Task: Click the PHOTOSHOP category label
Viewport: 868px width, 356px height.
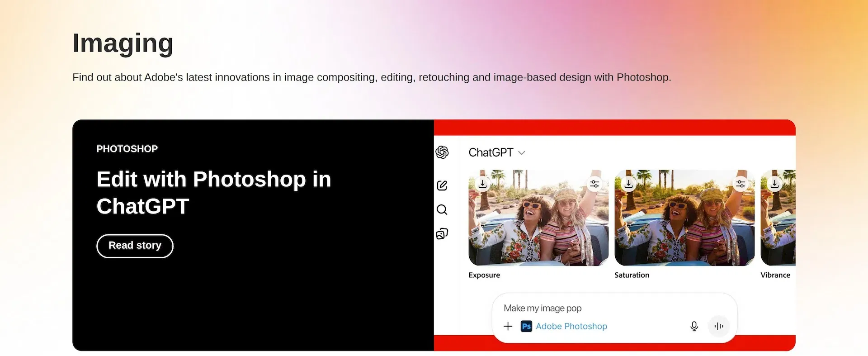Action: tap(127, 149)
